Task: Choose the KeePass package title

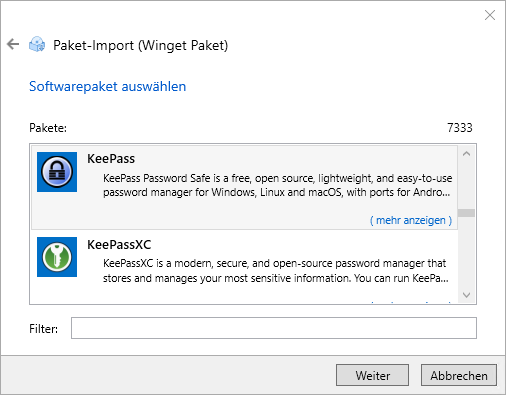Action: click(111, 159)
